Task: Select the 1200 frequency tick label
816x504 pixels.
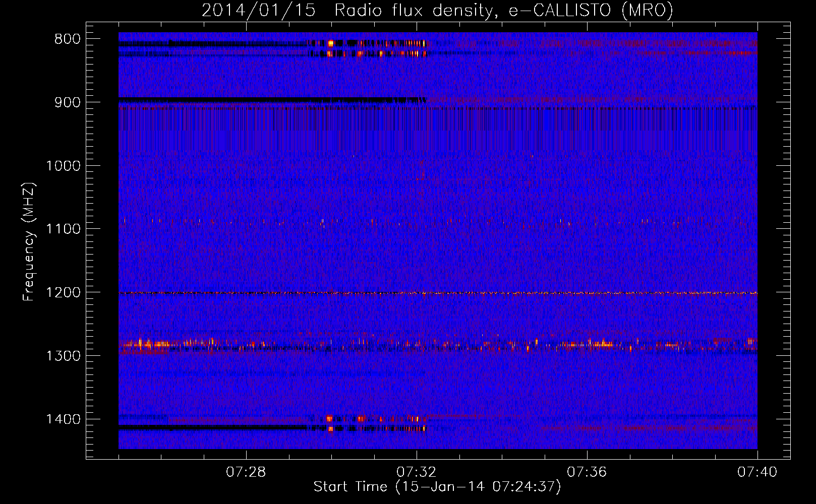Action: point(63,293)
